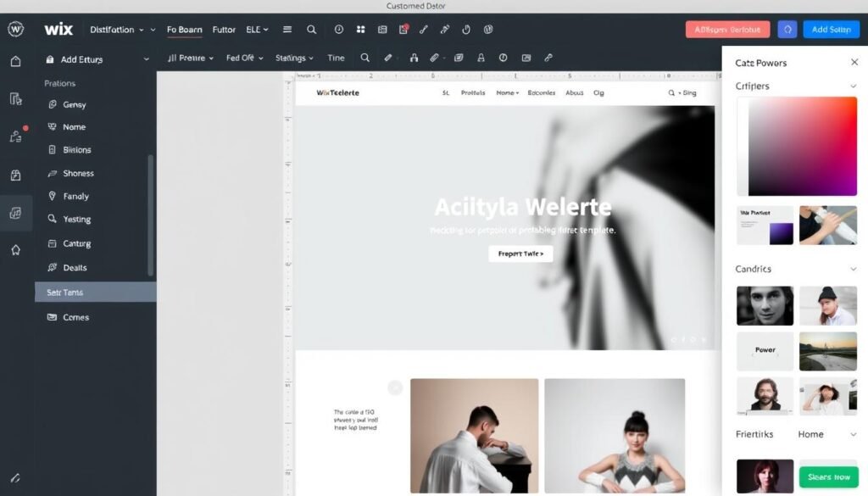The width and height of the screenshot is (868, 496).
Task: Click the pencil edit icon in the toolbar
Action: 424,29
